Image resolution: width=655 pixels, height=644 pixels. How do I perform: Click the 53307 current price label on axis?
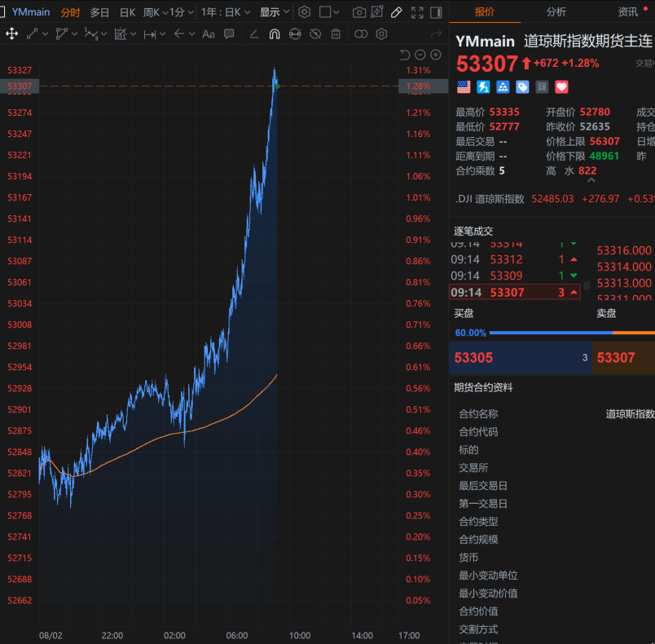tap(20, 86)
